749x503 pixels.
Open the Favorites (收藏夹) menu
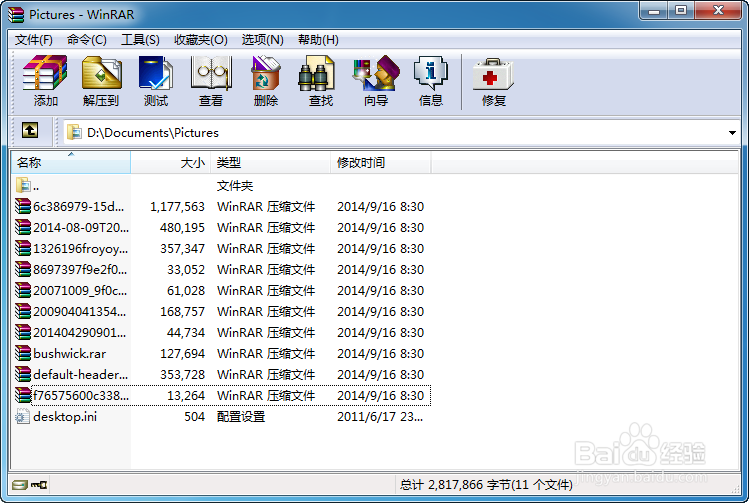[x=201, y=40]
